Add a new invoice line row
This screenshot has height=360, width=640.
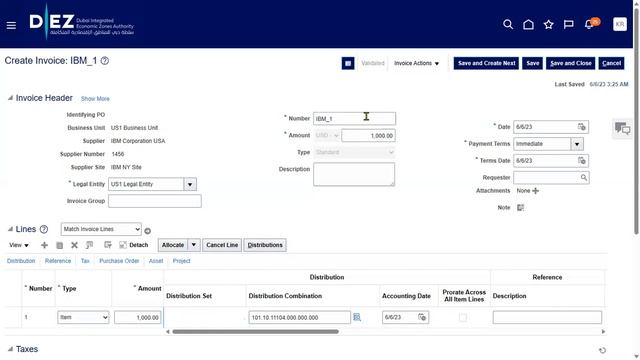click(44, 245)
